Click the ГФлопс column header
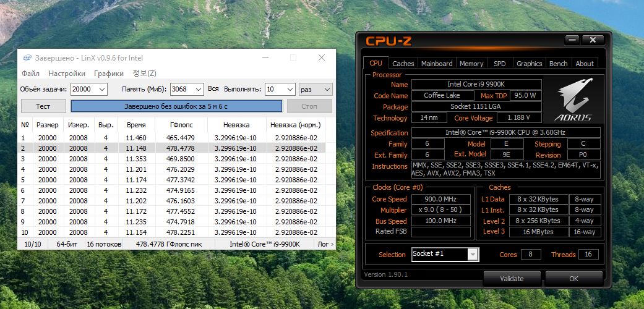The width and height of the screenshot is (644, 309). pyautogui.click(x=181, y=125)
